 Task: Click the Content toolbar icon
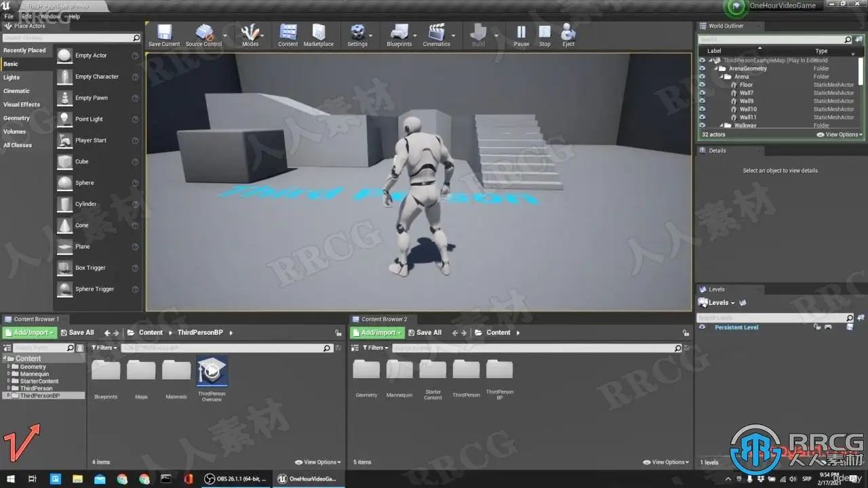(288, 35)
